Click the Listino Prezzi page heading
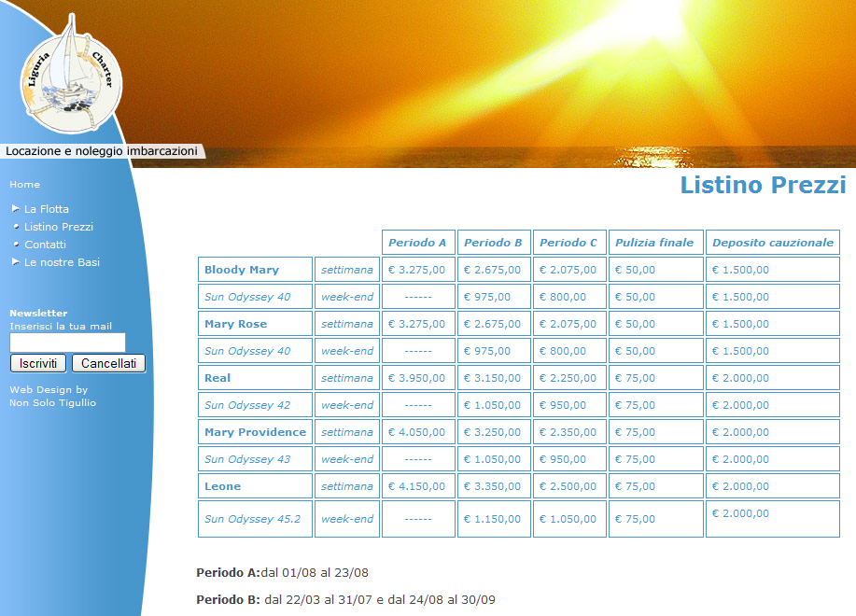 tap(763, 185)
